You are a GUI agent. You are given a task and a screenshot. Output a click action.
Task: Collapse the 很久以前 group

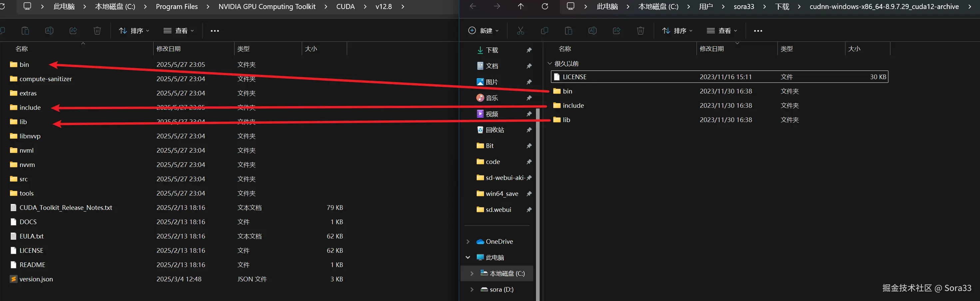pyautogui.click(x=550, y=64)
